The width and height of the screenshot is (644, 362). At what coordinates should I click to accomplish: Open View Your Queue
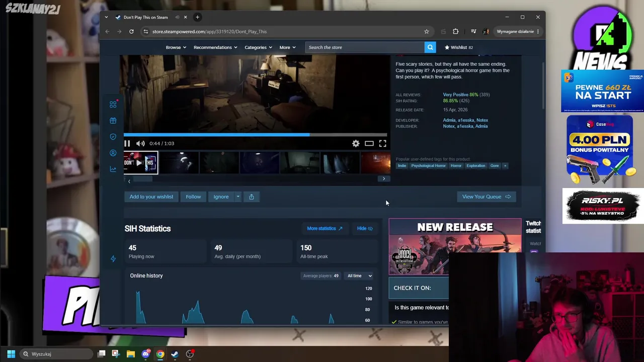[486, 197]
